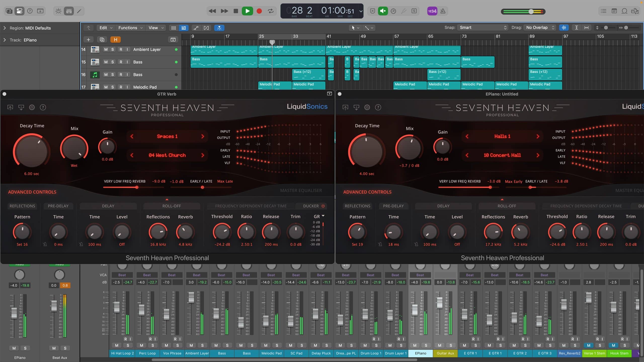Save preset icon in EPiano plugin window
Viewport: 644px width, 362px height.
356,107
